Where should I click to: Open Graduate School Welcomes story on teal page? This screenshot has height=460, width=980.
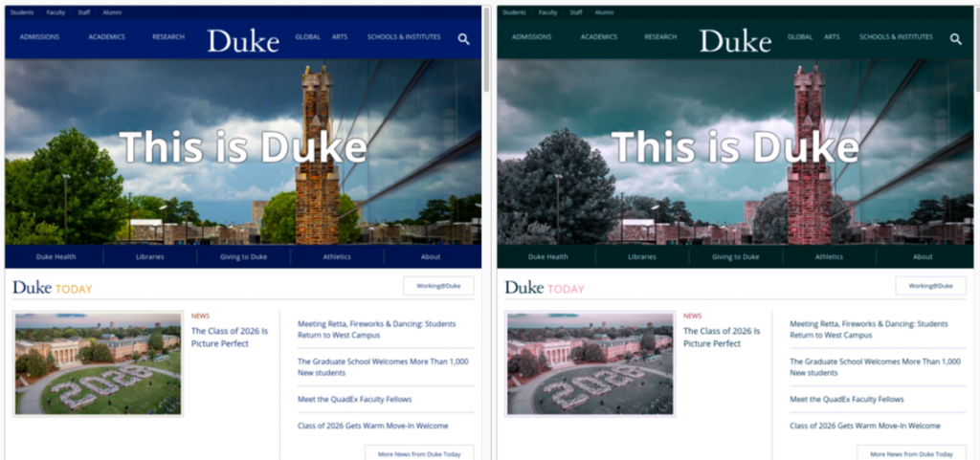click(875, 367)
